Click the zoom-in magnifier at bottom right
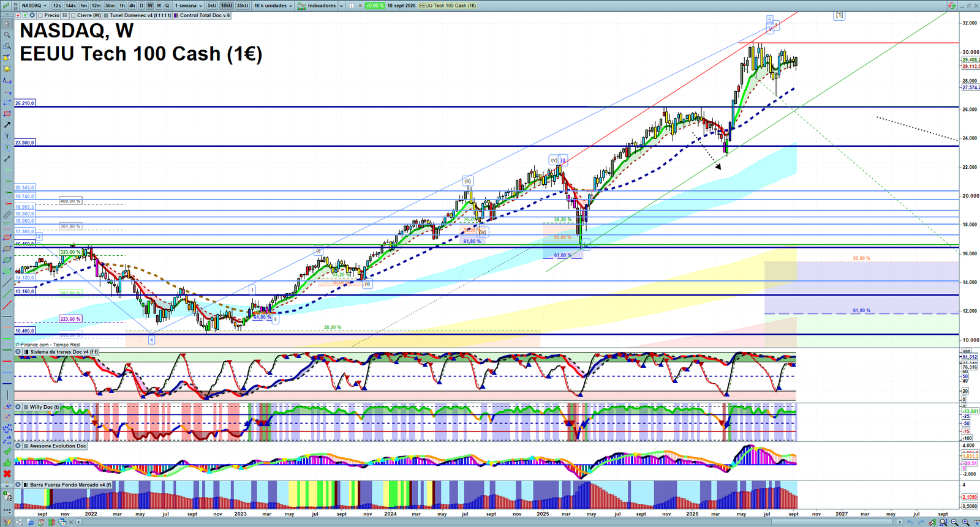 966,522
